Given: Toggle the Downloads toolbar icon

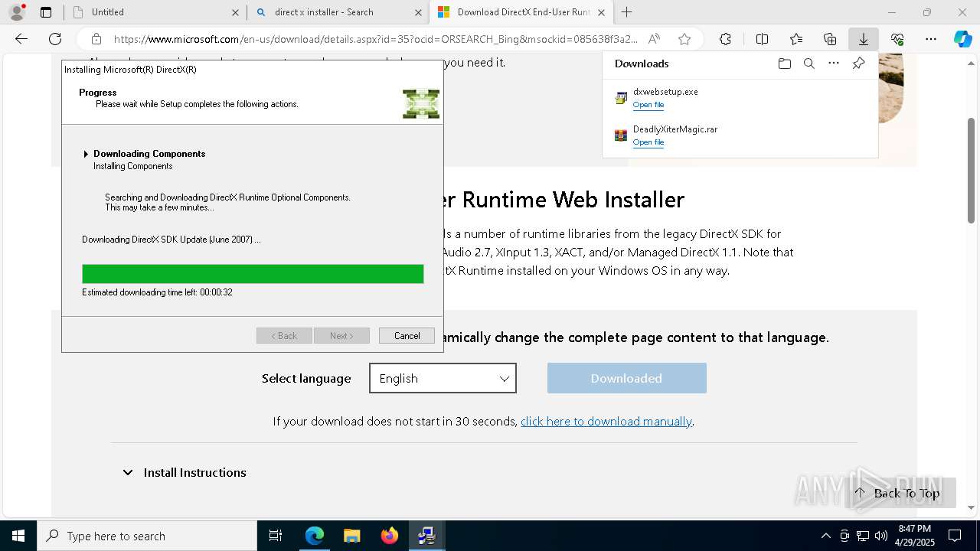Looking at the screenshot, I should click(864, 39).
